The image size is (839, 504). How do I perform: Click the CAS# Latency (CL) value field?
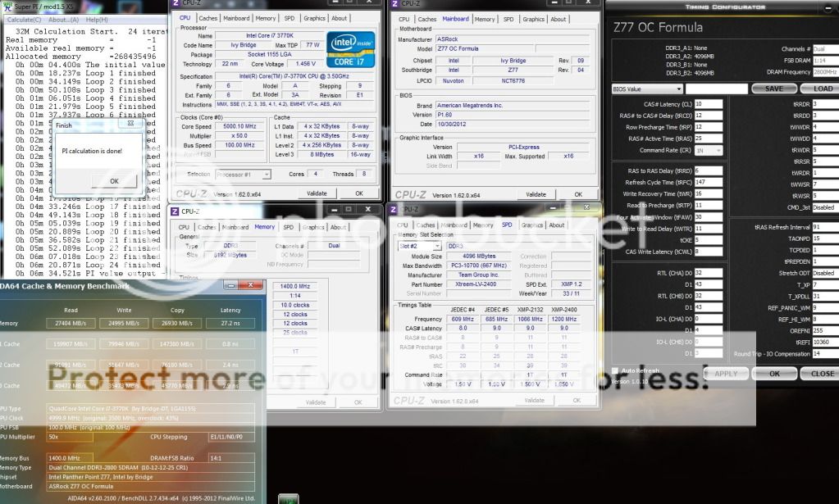click(x=708, y=104)
